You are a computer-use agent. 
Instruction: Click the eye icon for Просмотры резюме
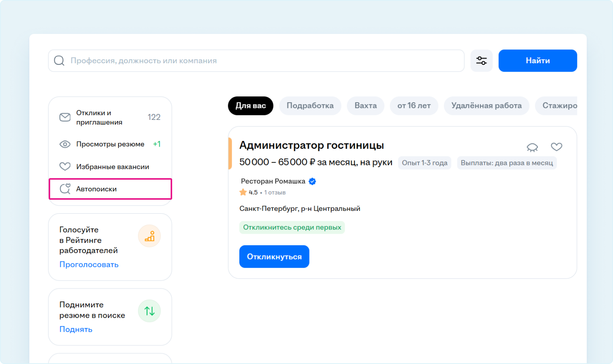click(65, 144)
